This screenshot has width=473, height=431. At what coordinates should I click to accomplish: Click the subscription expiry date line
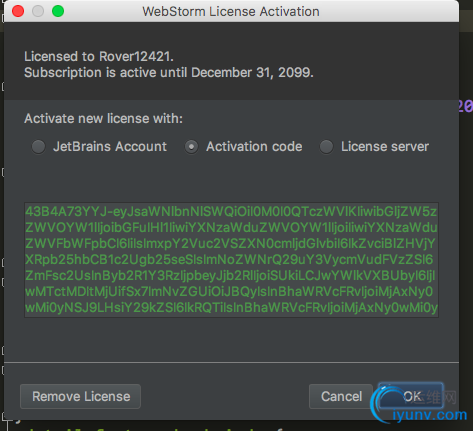[169, 72]
